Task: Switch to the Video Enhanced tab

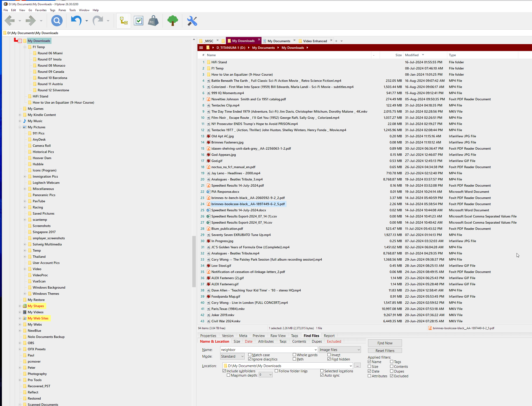Action: point(315,41)
